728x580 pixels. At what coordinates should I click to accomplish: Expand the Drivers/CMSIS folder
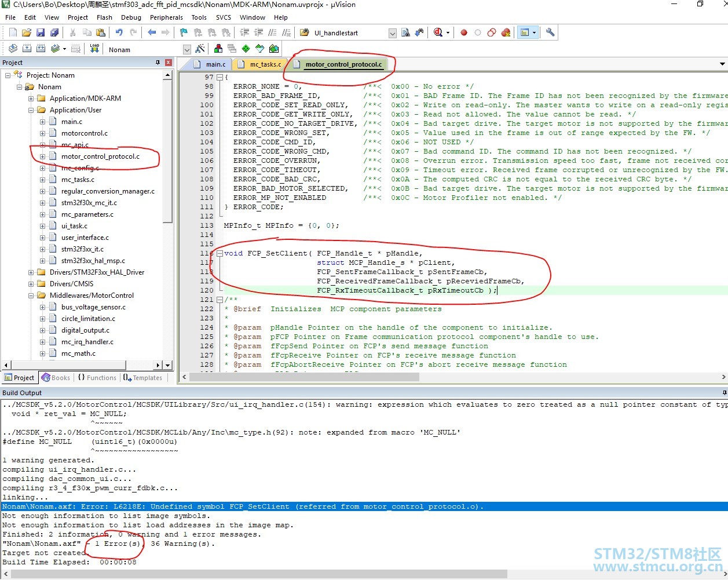[31, 284]
